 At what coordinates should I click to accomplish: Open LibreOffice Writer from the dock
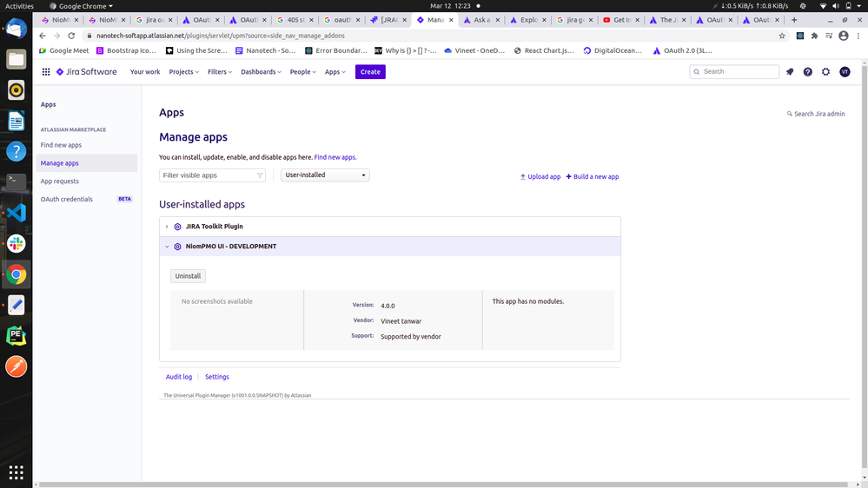point(16,121)
